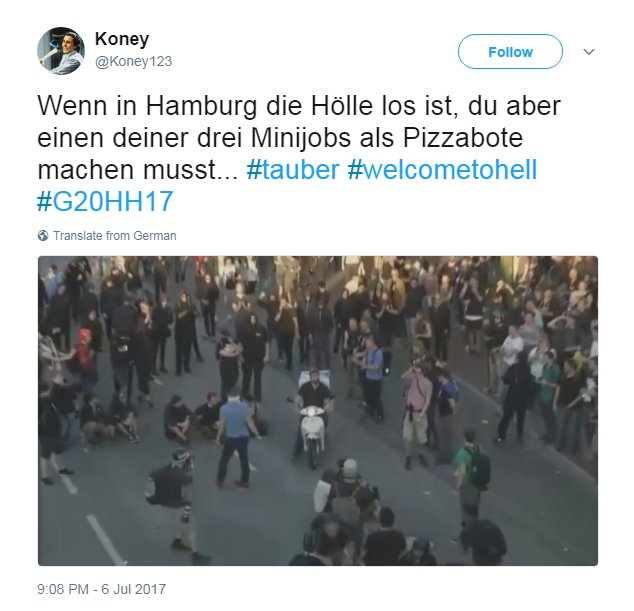This screenshot has height=611, width=634.
Task: Click the word Pizzabote in the tweet
Action: point(463,138)
